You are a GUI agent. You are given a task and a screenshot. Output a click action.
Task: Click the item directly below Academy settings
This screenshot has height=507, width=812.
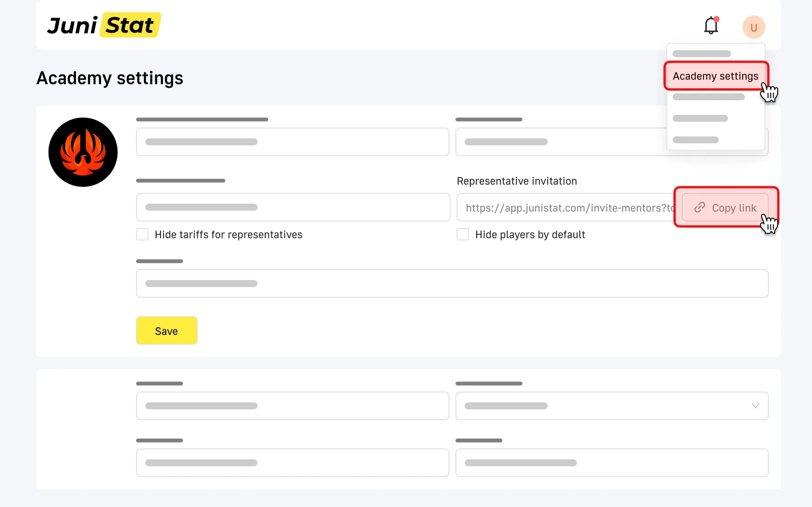(708, 97)
